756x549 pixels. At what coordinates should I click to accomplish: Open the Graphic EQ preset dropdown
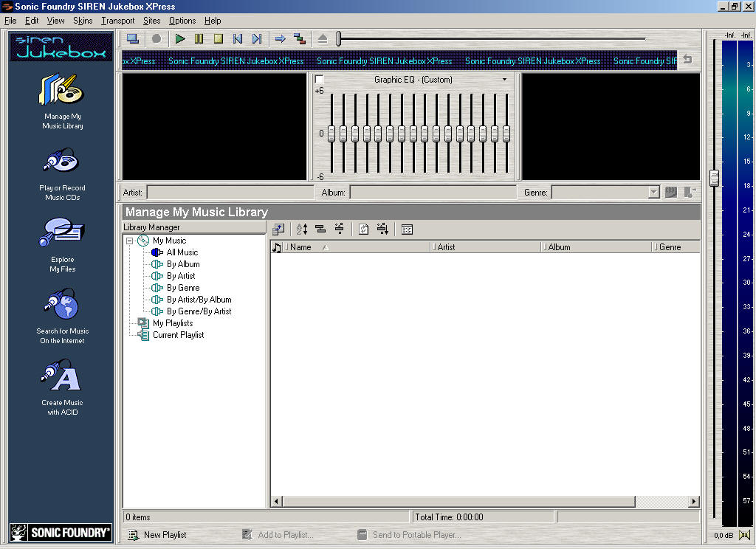click(x=504, y=80)
